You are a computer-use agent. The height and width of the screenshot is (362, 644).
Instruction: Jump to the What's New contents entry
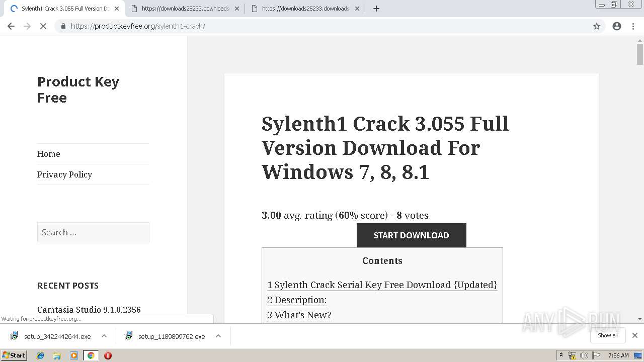coord(299,315)
